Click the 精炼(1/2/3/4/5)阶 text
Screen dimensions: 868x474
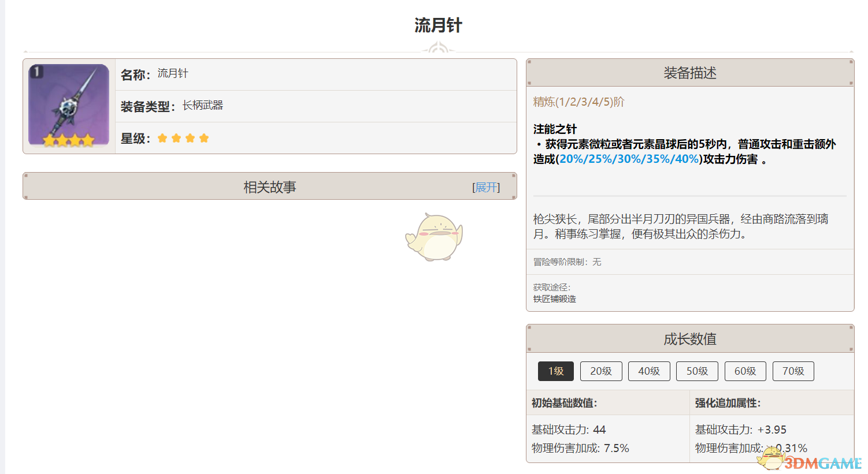tap(578, 102)
